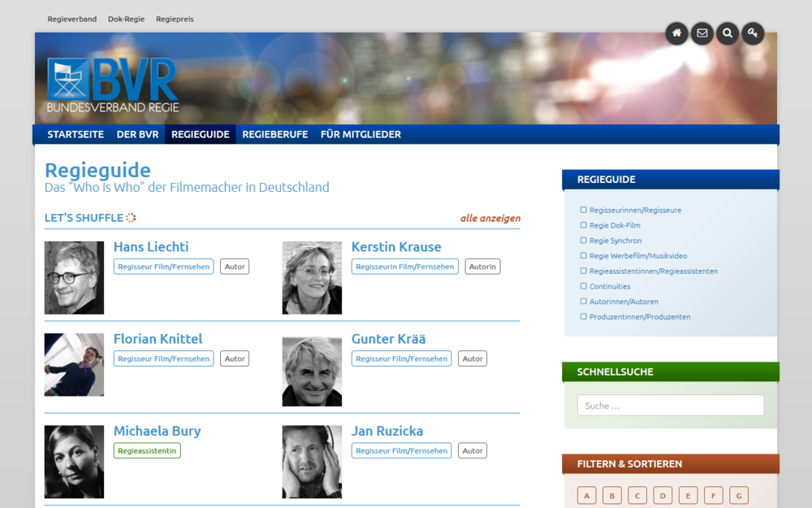Select the REGIEGUIDE menu tab

pyautogui.click(x=201, y=134)
